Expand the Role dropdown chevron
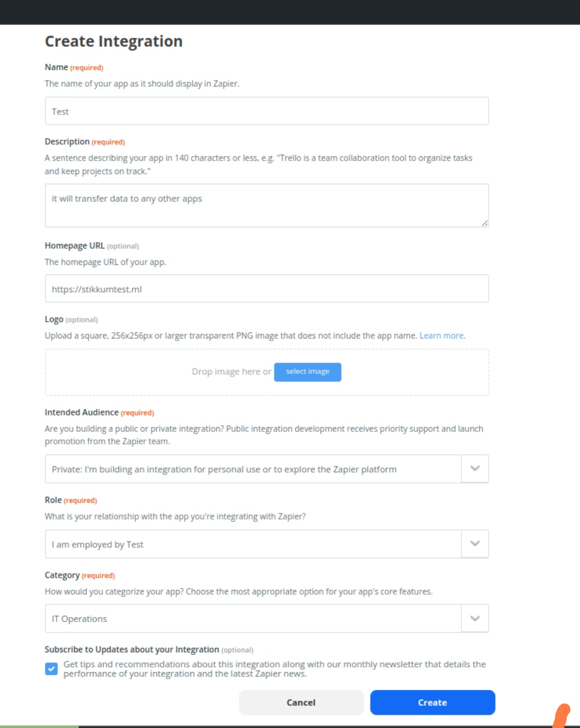580x728 pixels. pyautogui.click(x=475, y=544)
